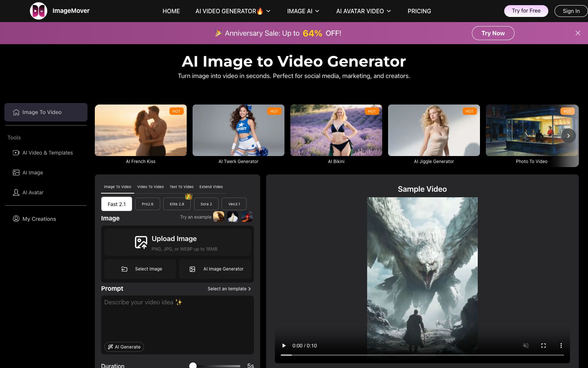Viewport: 588px width, 368px height.
Task: Click the Select Image button
Action: [x=140, y=269]
